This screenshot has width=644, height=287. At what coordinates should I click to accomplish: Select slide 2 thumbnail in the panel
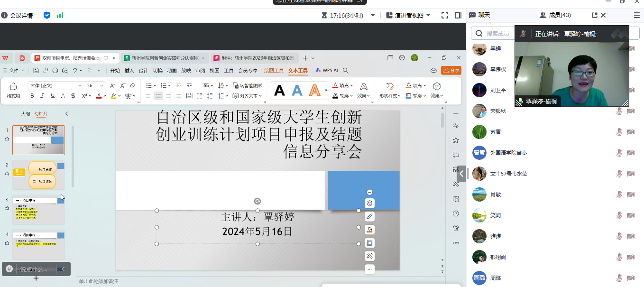click(38, 175)
